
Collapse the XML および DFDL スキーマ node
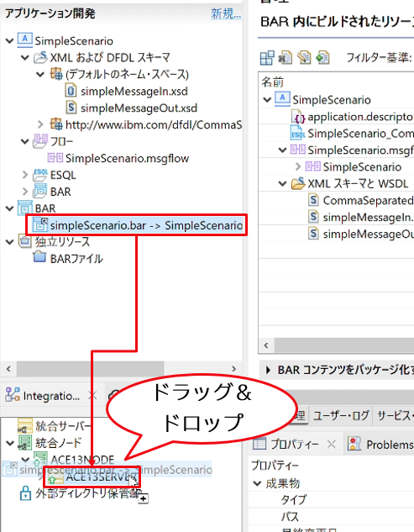tap(25, 58)
